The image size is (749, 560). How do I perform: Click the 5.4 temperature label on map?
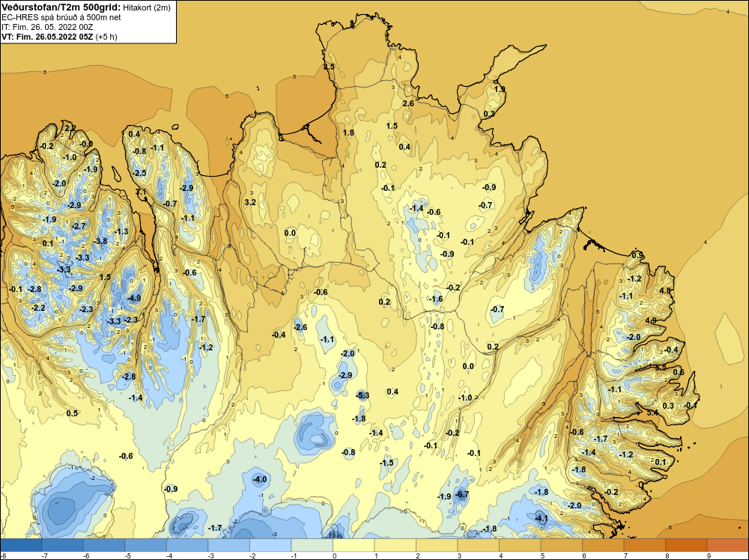(652, 413)
